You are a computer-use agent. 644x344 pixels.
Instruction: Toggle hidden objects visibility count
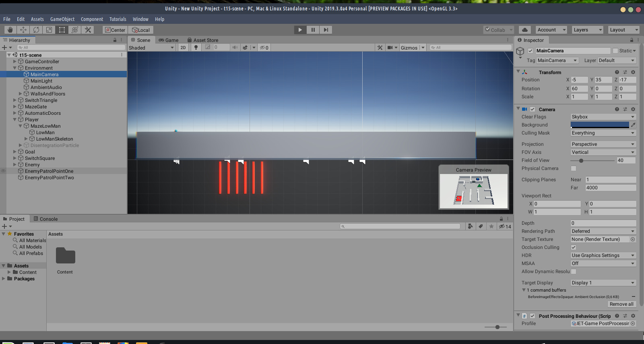264,48
